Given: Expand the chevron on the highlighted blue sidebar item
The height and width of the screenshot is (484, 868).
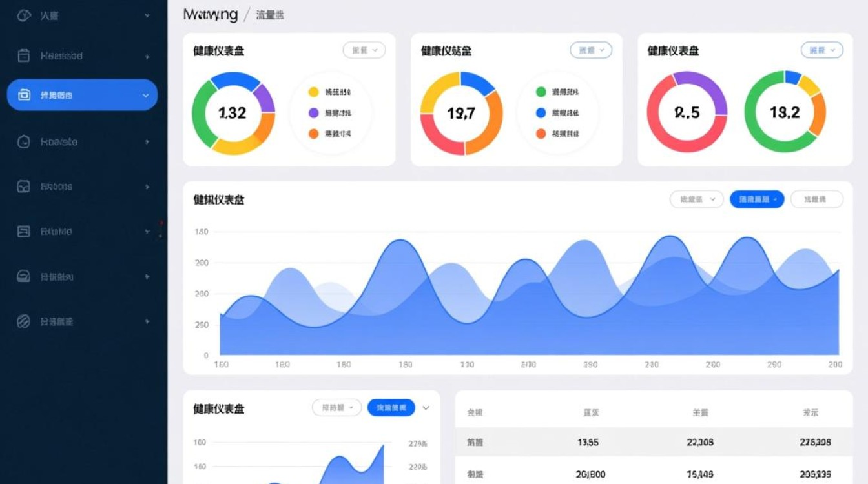Looking at the screenshot, I should pyautogui.click(x=145, y=96).
